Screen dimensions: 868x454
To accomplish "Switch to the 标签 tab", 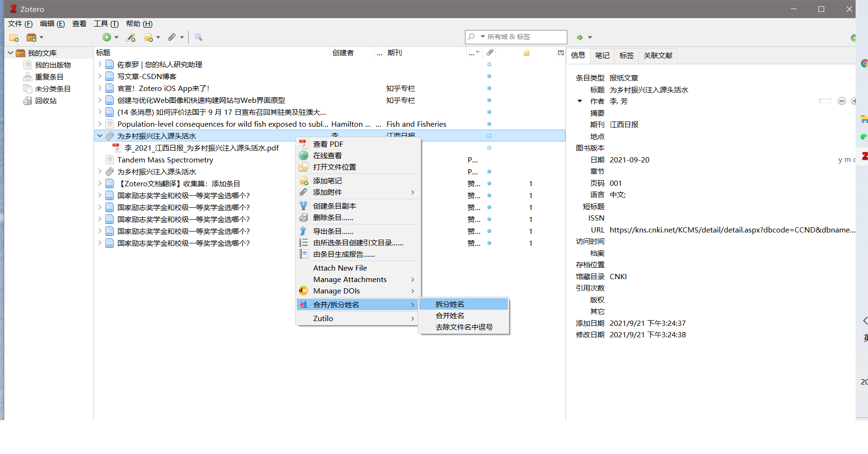I will point(626,56).
